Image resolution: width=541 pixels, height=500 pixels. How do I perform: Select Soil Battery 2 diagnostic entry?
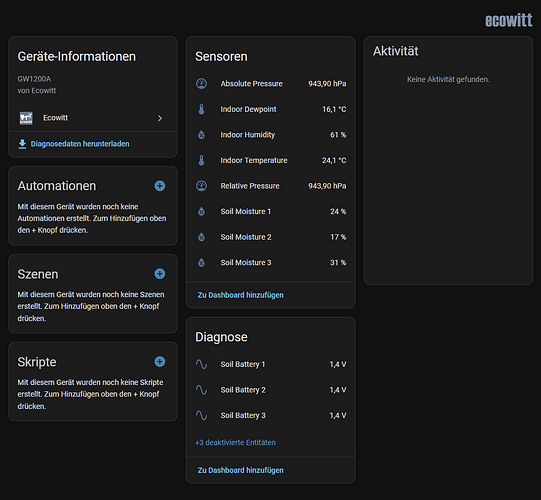coord(271,390)
